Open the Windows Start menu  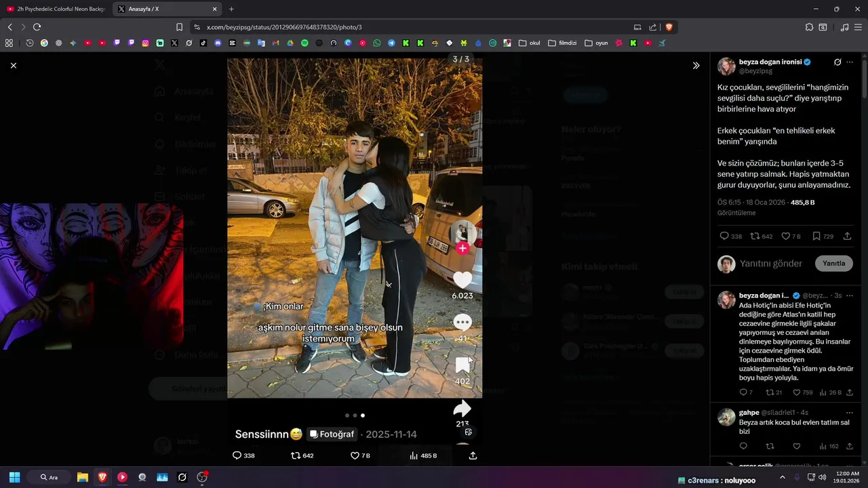point(14,477)
